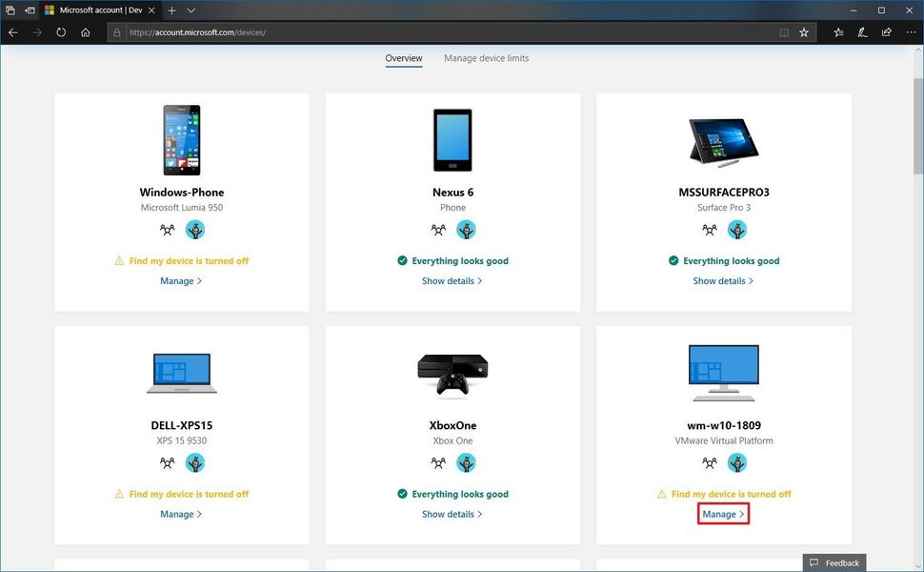Add this page to favorites with the star

click(804, 31)
